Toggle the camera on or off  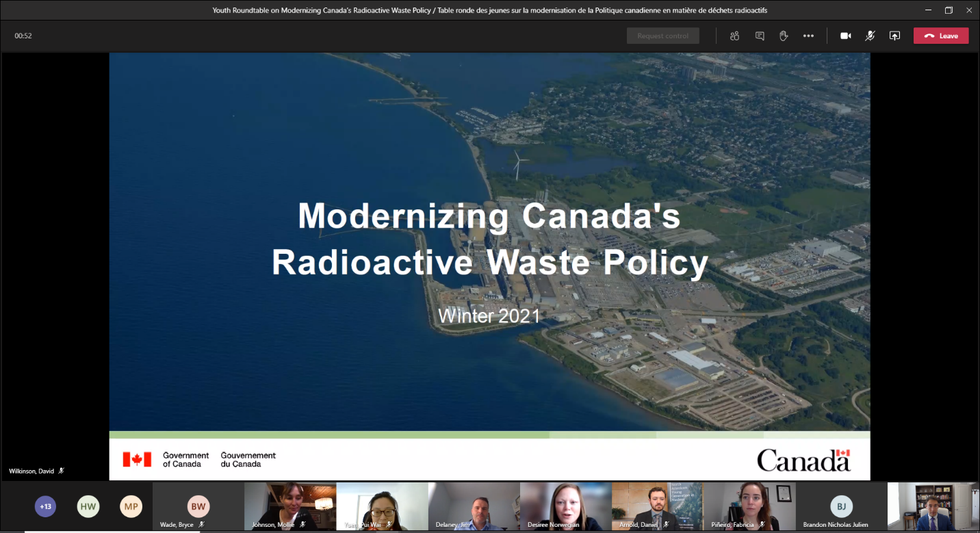(846, 36)
